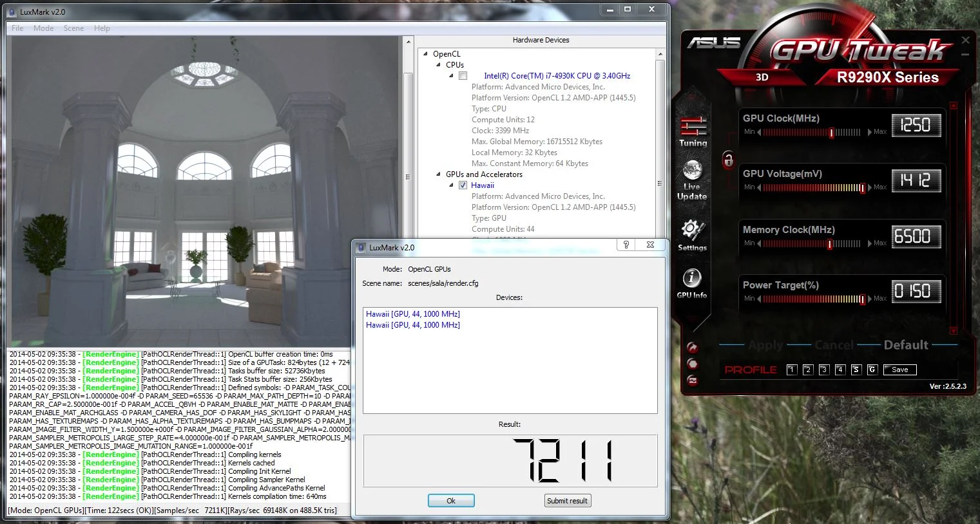
Task: Confirm the result dialog with Ok
Action: click(451, 501)
